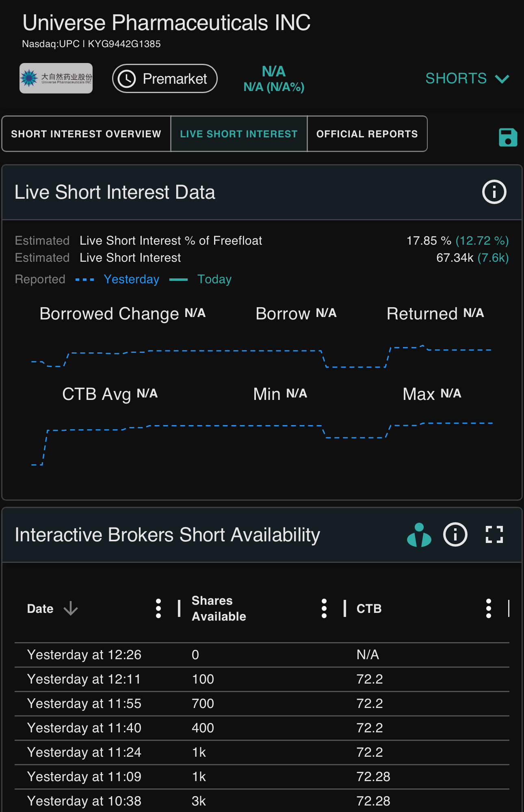
Task: Toggle the Yesterday dashed line series
Action: (x=117, y=279)
